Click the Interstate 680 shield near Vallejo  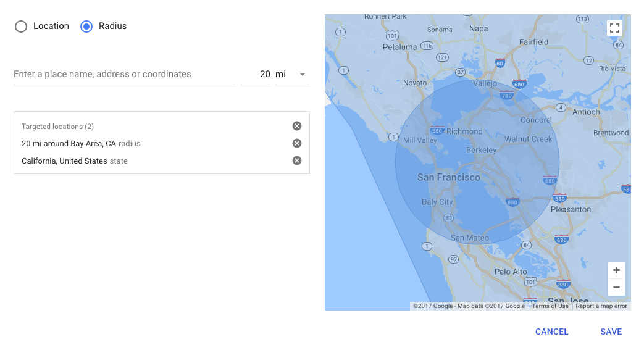pos(519,85)
